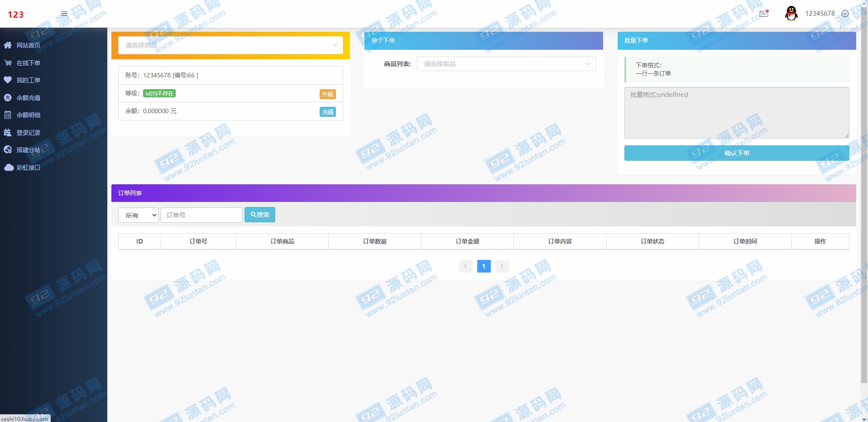Screen dimensions: 868x422
Task: Open the mail notification icon
Action: [764, 14]
